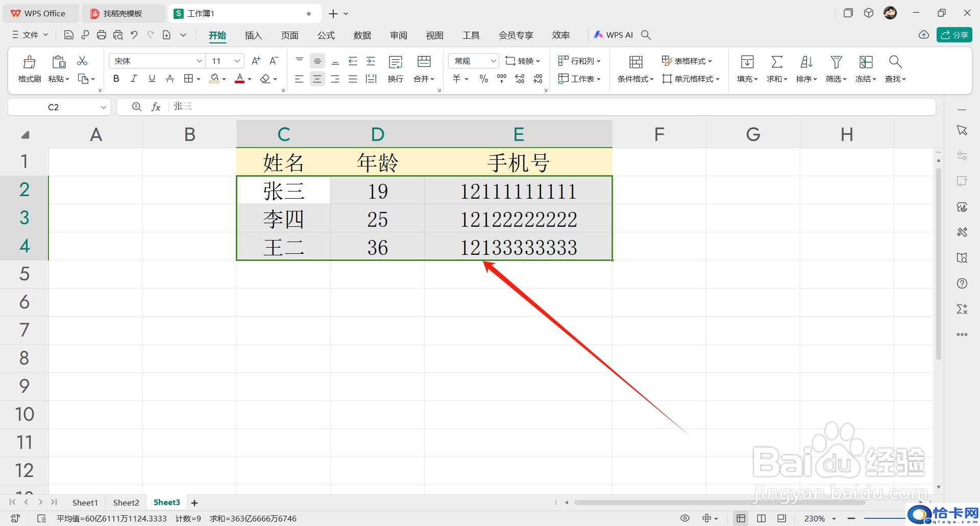The width and height of the screenshot is (980, 526).
Task: Open the File (文件) menu
Action: [30, 35]
